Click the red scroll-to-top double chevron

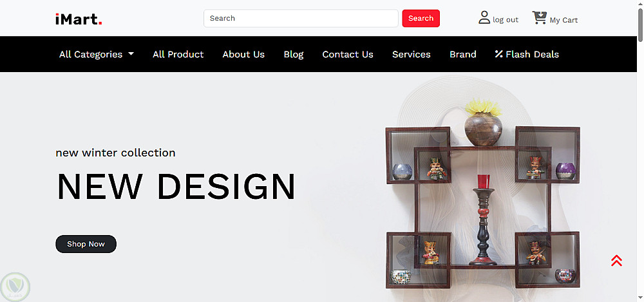point(616,261)
